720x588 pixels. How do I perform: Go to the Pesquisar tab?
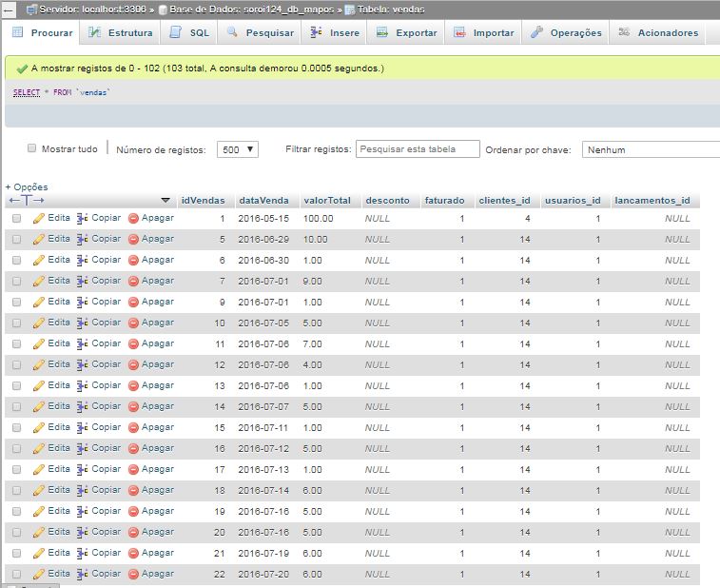pos(260,32)
